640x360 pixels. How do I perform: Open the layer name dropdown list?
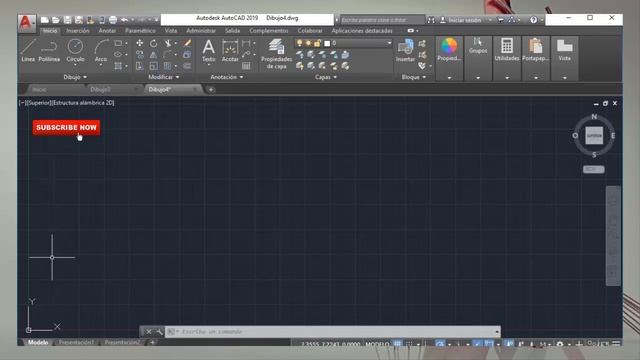389,43
